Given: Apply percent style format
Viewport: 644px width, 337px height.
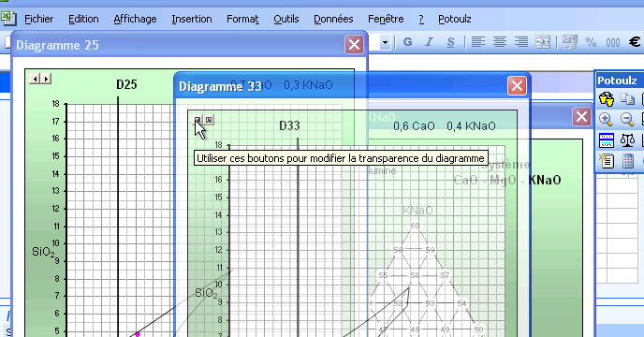Looking at the screenshot, I should tap(591, 42).
